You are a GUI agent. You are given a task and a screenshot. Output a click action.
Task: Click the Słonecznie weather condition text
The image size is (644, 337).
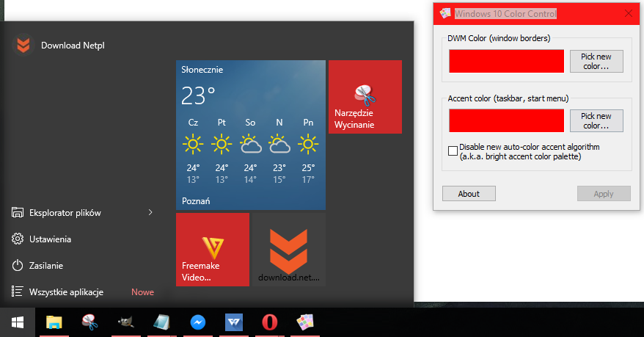202,70
